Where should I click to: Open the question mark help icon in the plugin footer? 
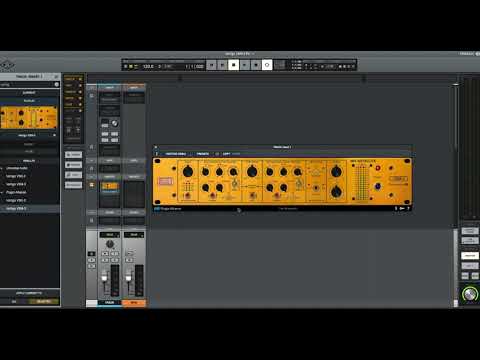coord(408,209)
